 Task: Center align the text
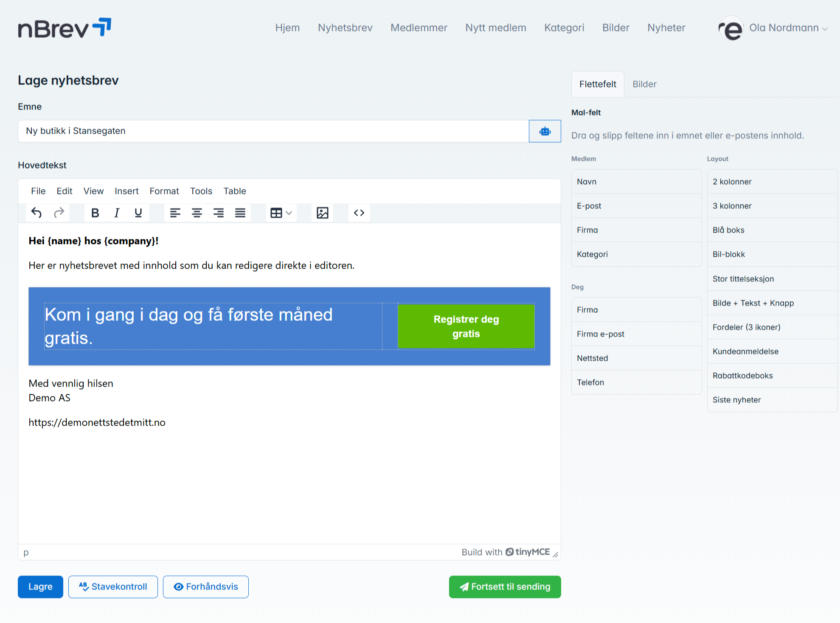pos(197,213)
